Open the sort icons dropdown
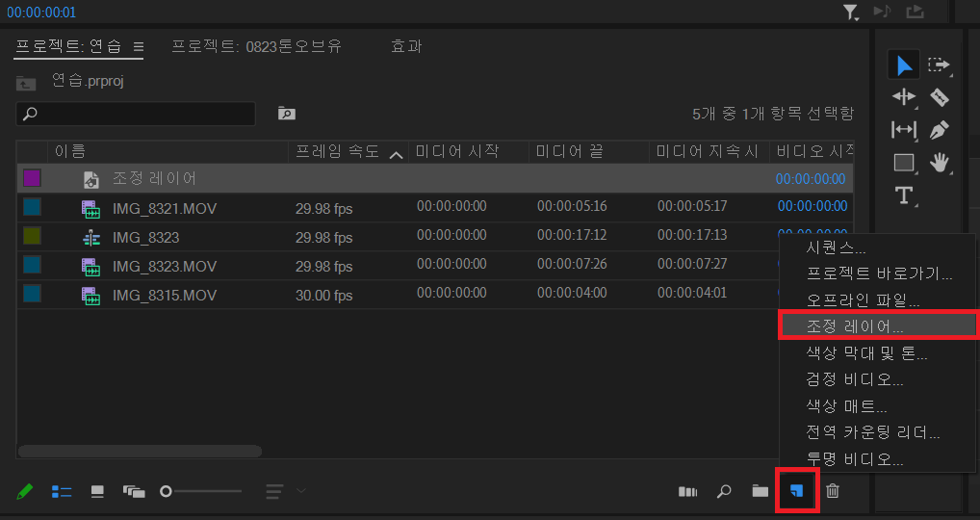The image size is (980, 520). (285, 491)
